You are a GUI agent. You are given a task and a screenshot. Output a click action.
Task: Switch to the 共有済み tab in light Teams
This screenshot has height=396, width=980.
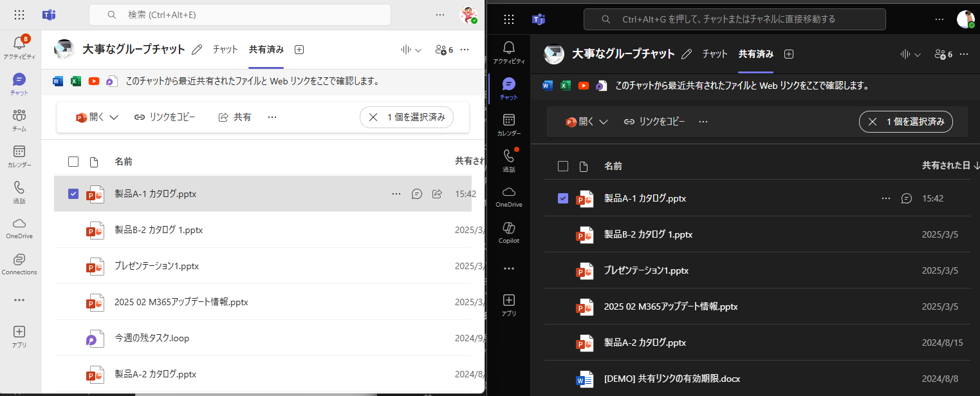(x=266, y=49)
